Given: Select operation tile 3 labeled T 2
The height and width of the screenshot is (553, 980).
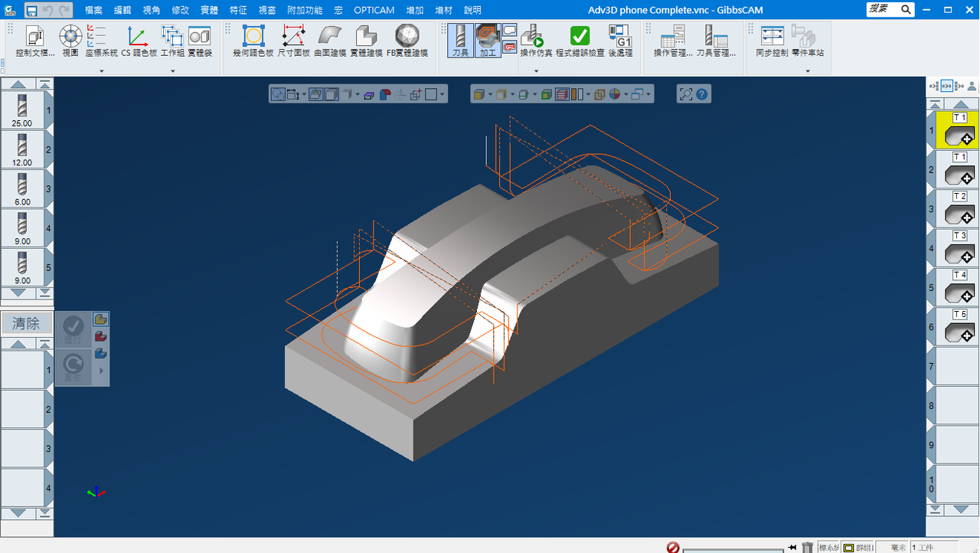Looking at the screenshot, I should 959,208.
